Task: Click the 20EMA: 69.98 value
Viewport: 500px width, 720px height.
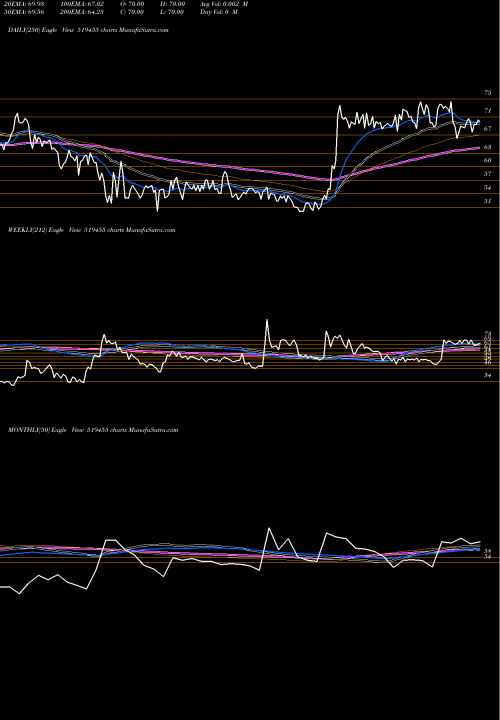Action: (x=24, y=4)
